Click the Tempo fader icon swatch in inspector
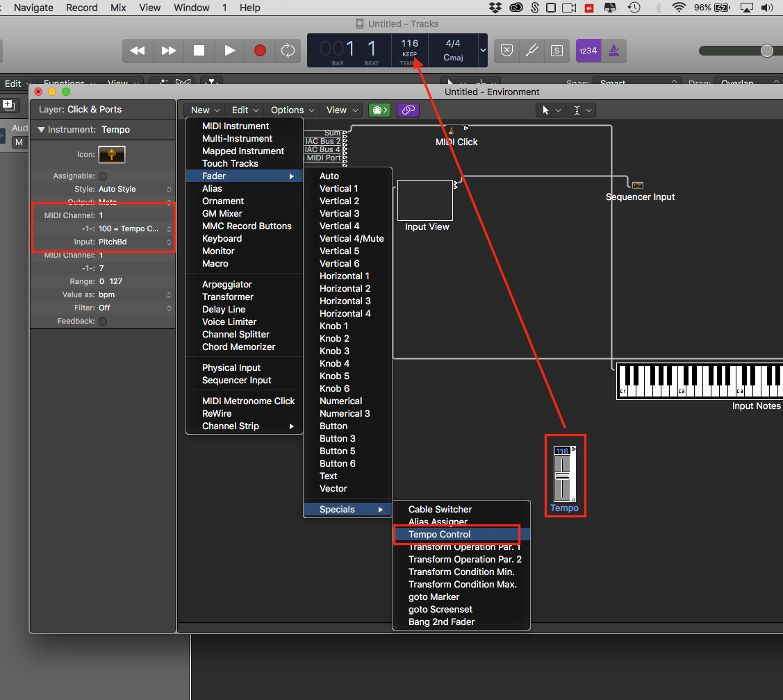 [x=112, y=155]
